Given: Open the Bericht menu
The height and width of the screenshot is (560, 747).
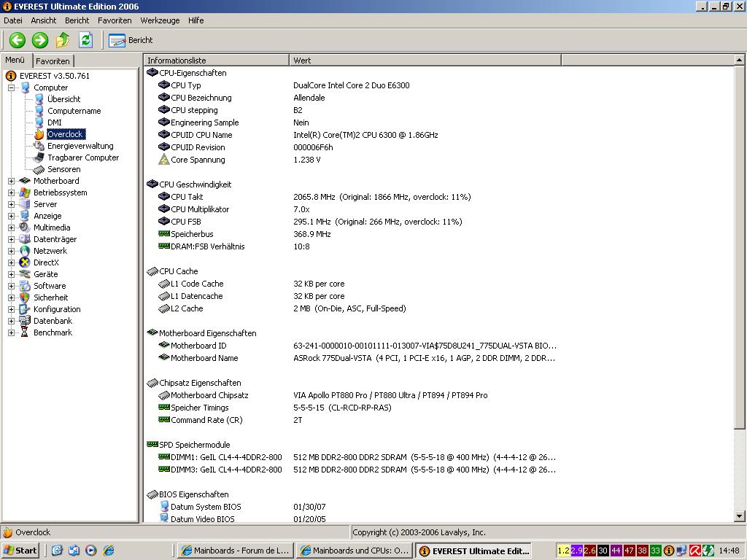Looking at the screenshot, I should [77, 20].
